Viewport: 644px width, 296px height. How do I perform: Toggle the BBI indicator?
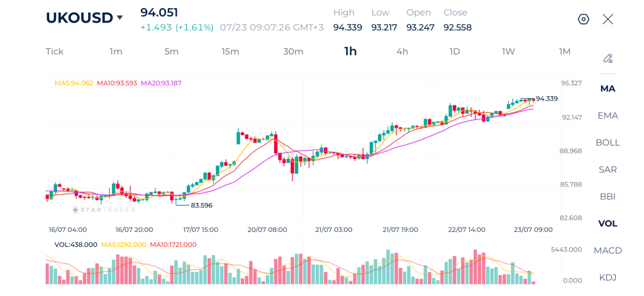click(608, 197)
